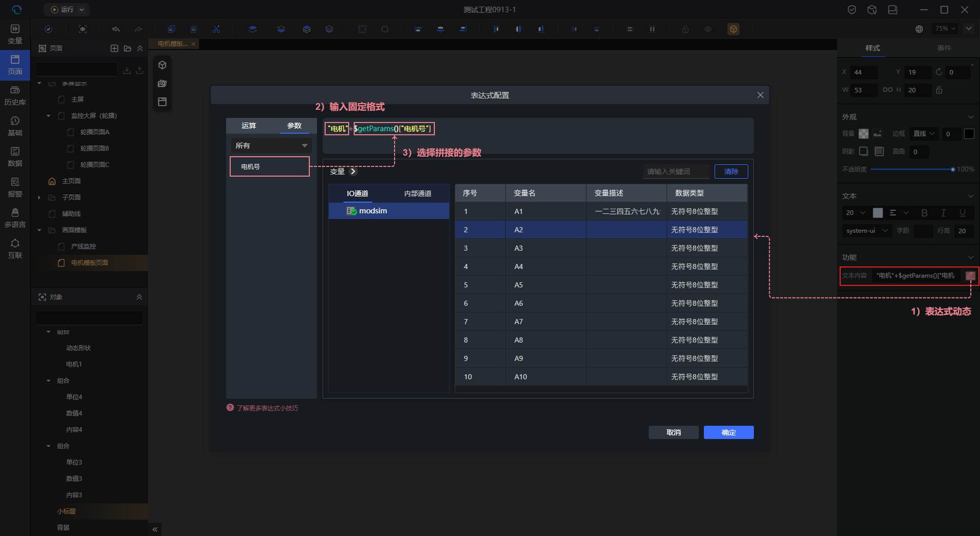Click the black border color swatch
980x536 pixels.
pyautogui.click(x=969, y=134)
